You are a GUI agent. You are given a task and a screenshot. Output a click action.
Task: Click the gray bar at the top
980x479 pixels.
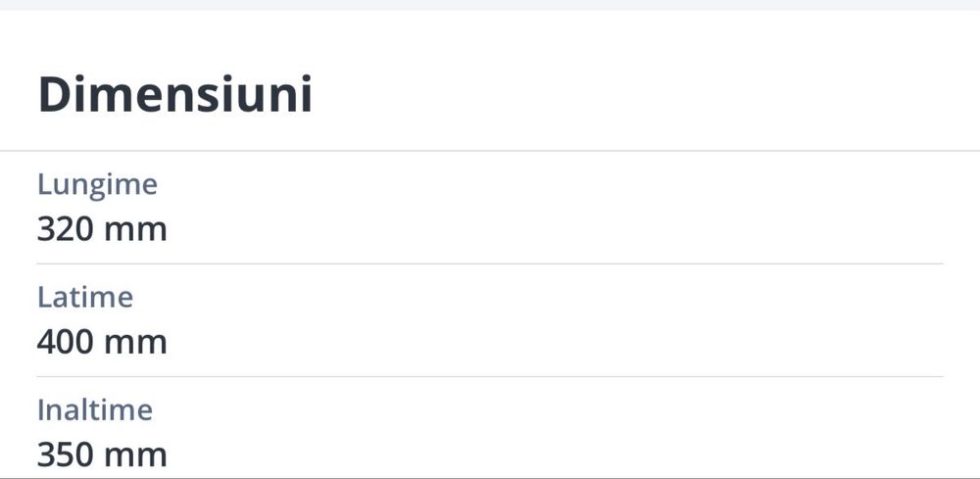pos(490,5)
